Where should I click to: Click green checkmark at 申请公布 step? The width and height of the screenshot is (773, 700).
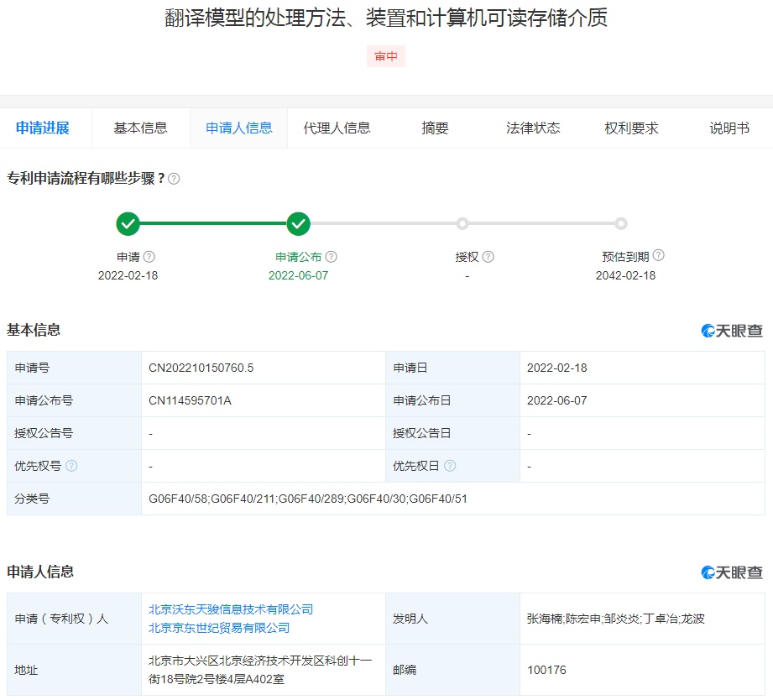pos(298,224)
